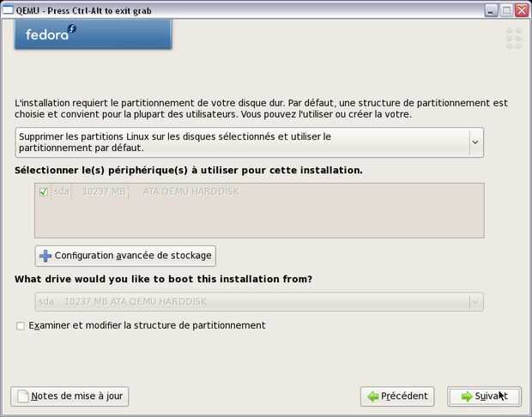
Task: Enable Examiner et modifier la structure checkbox
Action: (x=21, y=326)
